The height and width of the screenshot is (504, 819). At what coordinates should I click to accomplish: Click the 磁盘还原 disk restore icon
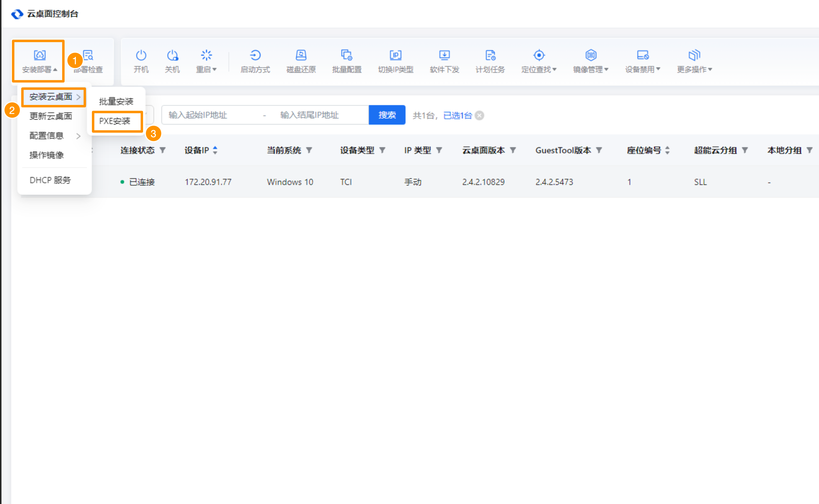(301, 55)
